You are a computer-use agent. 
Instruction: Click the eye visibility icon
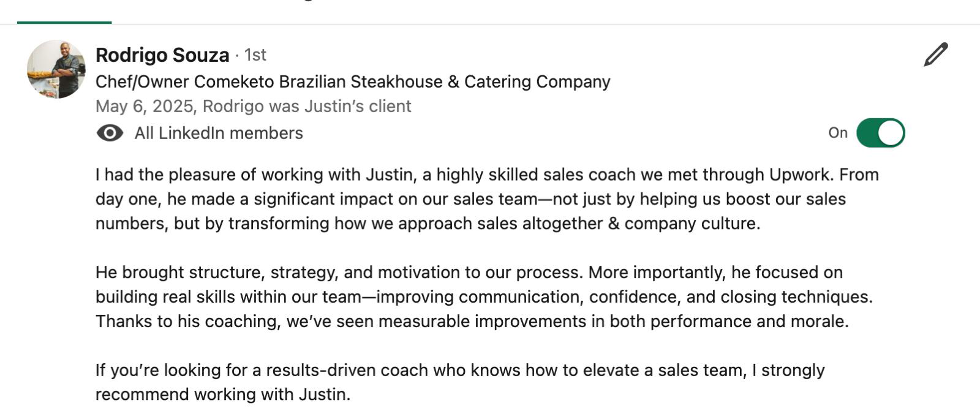pyautogui.click(x=110, y=133)
